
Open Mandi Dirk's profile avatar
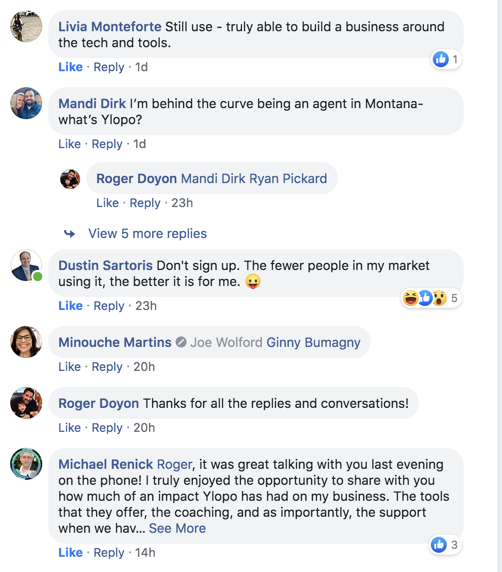(26, 103)
